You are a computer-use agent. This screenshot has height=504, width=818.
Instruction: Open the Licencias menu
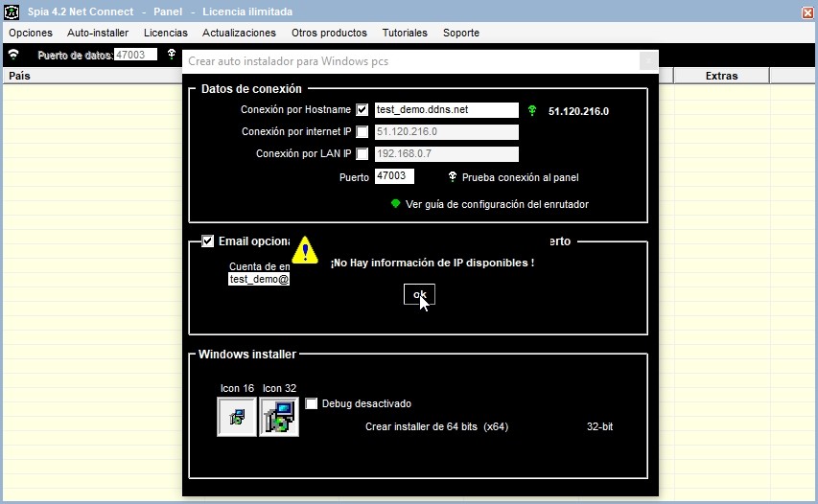click(x=165, y=33)
